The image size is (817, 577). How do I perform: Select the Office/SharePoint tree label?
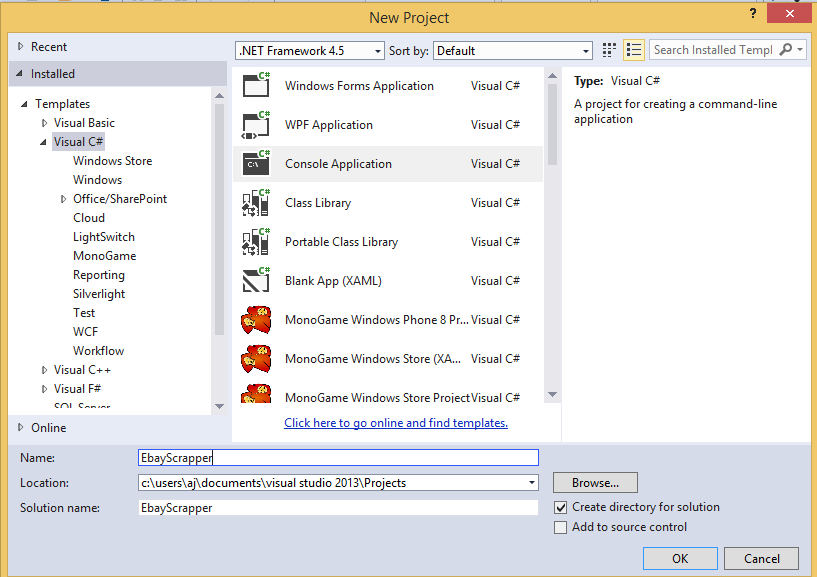coord(120,199)
